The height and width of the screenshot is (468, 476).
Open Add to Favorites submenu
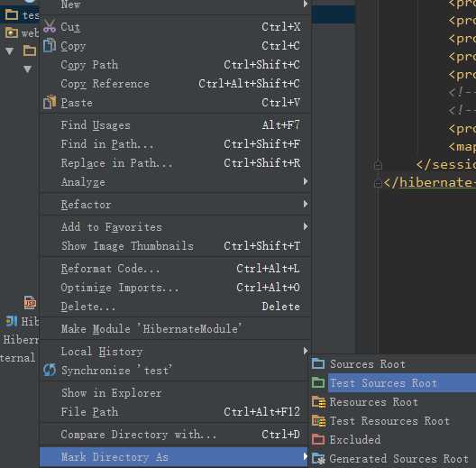pos(175,226)
